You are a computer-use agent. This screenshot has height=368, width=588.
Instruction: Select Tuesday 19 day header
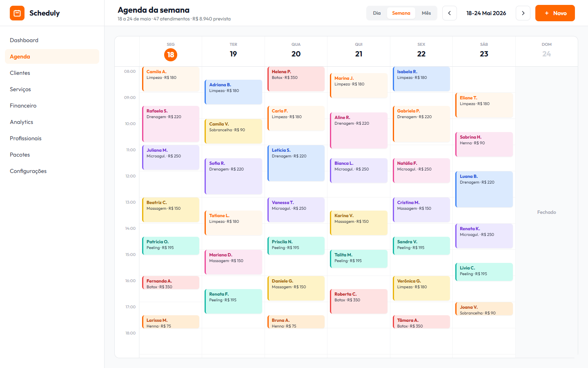pos(233,52)
